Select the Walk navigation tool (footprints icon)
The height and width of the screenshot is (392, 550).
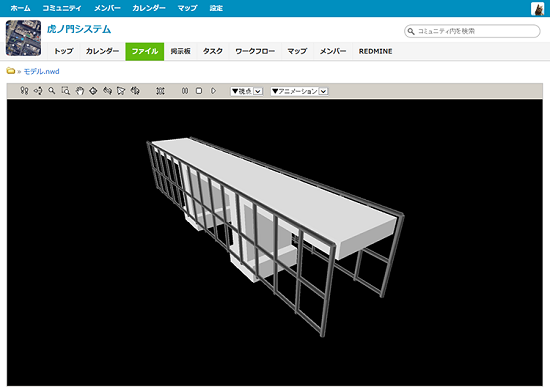click(x=24, y=91)
